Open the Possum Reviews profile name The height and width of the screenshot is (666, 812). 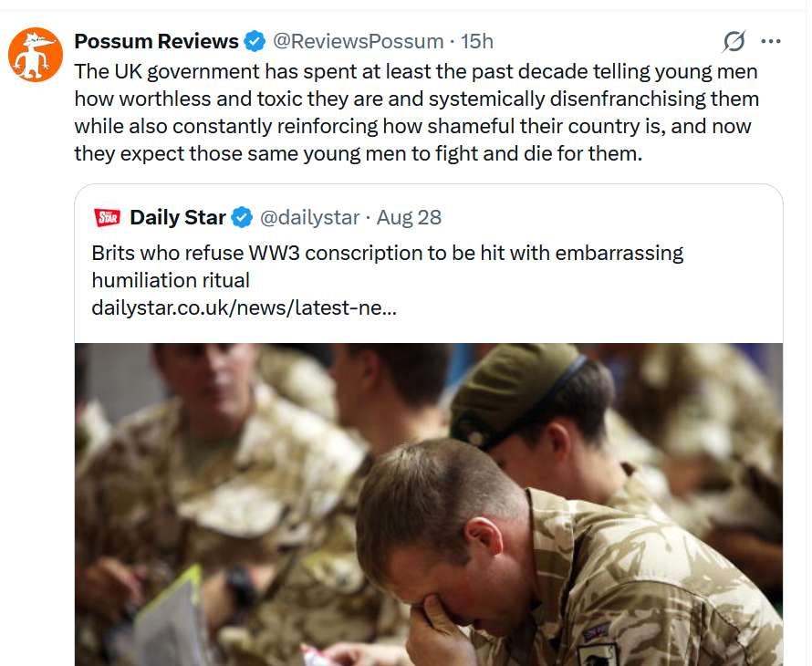156,41
